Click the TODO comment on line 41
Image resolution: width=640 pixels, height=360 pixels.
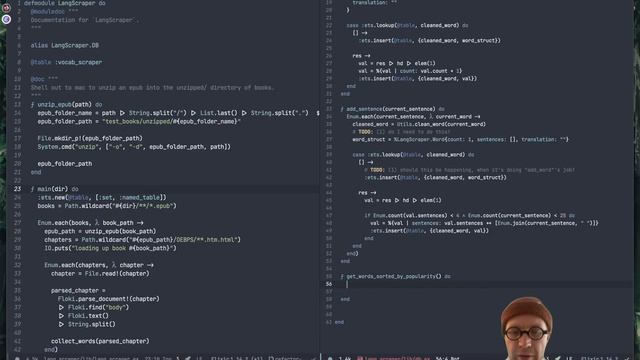pos(469,170)
